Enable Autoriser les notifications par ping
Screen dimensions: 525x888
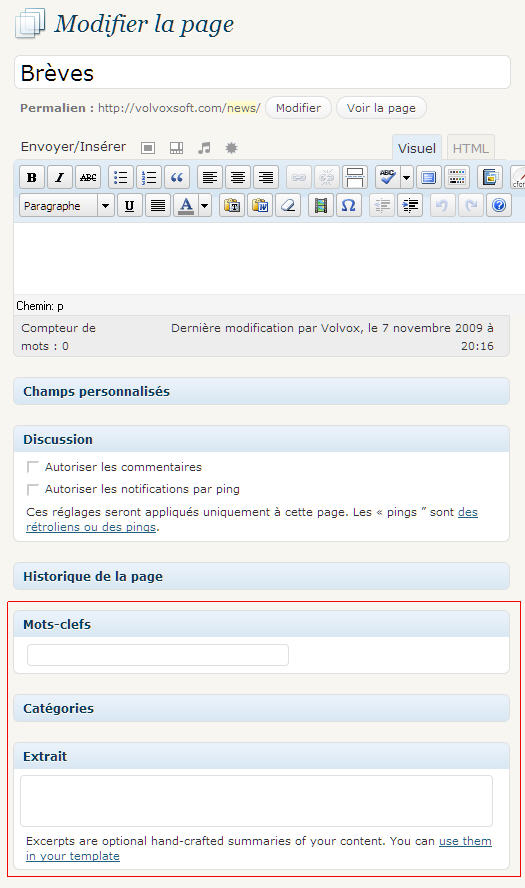tap(32, 489)
